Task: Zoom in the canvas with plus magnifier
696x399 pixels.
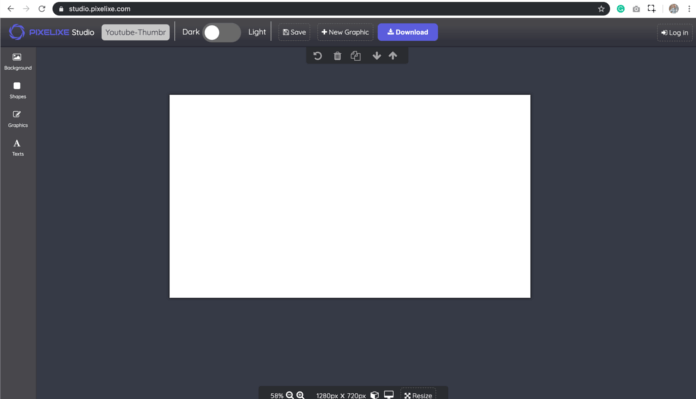Action: (301, 395)
